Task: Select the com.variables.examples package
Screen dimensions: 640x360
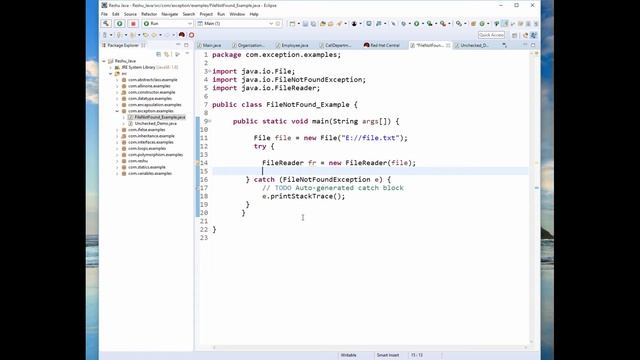Action: 150,173
